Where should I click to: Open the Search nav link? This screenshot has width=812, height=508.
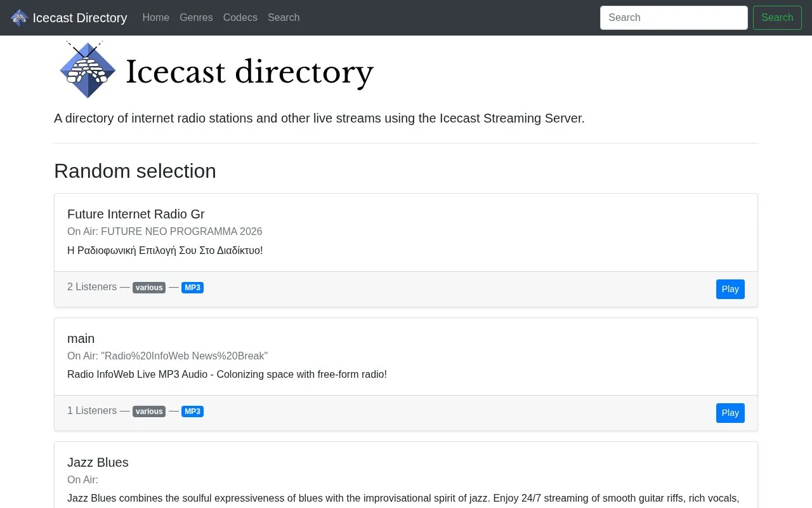coord(284,18)
